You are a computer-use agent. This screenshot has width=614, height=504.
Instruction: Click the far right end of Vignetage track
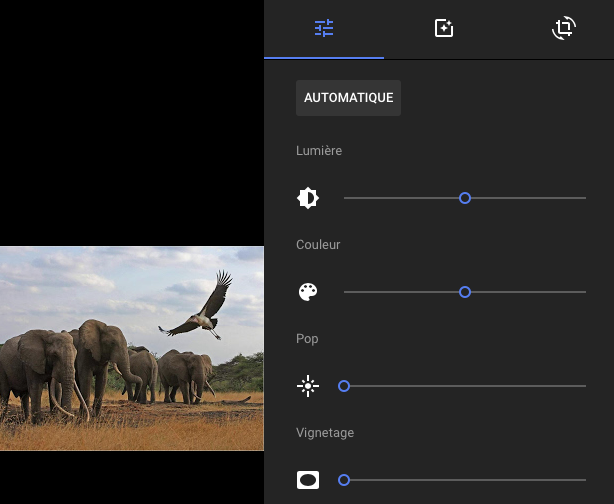pos(583,480)
